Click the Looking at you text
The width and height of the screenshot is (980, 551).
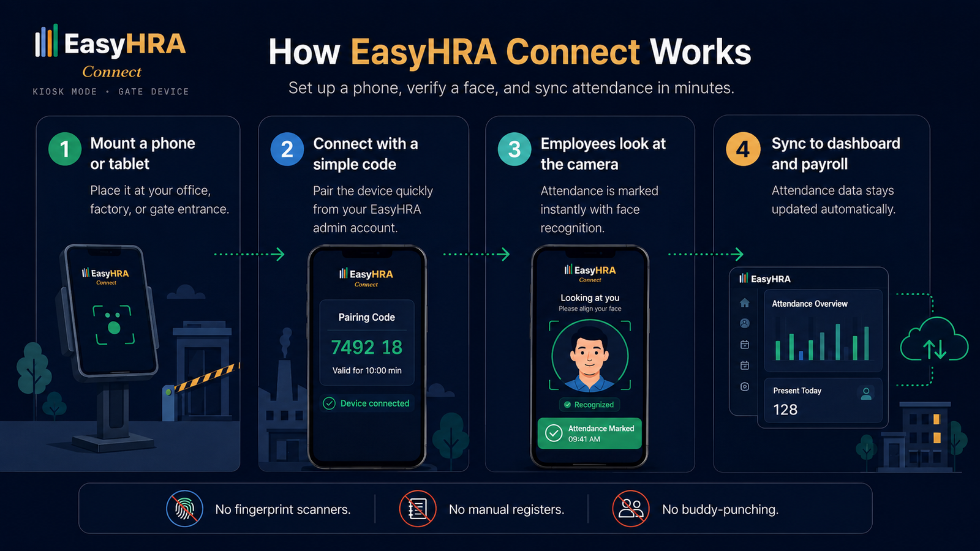click(x=590, y=298)
